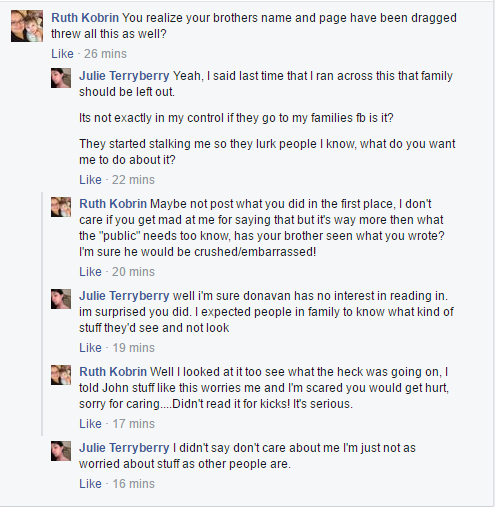Screen dimensions: 495x507
Task: Open Ruth Kobrin's avatar on top comment
Action: coord(27,26)
